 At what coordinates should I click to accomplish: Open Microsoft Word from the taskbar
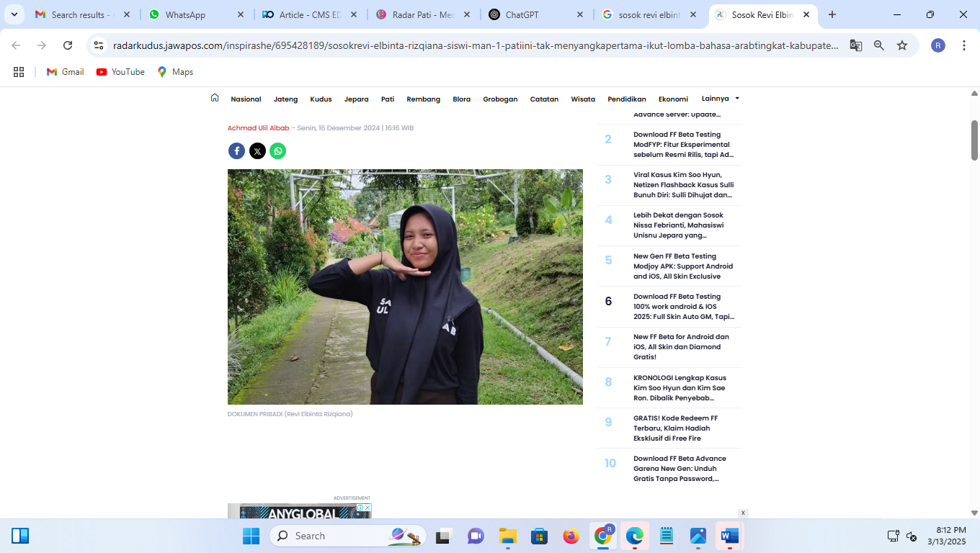tap(729, 536)
